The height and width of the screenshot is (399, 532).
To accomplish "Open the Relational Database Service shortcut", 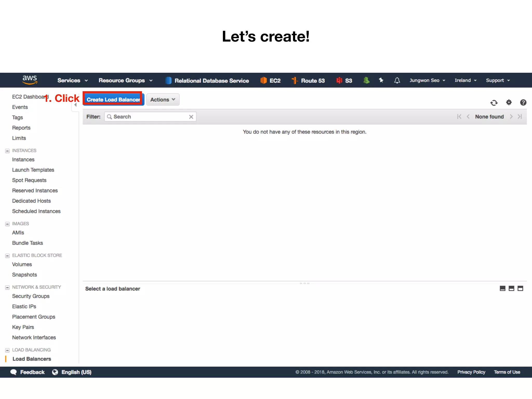I will tap(207, 81).
